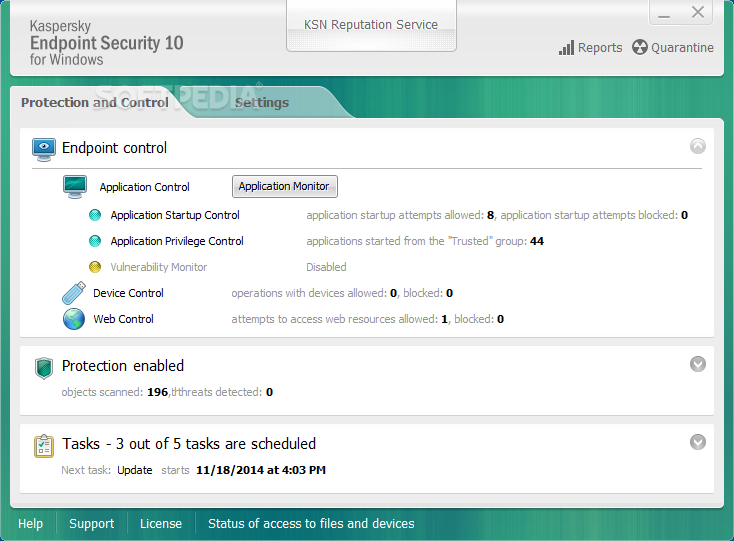
Task: Switch to the Protection and Control tab
Action: pos(95,102)
